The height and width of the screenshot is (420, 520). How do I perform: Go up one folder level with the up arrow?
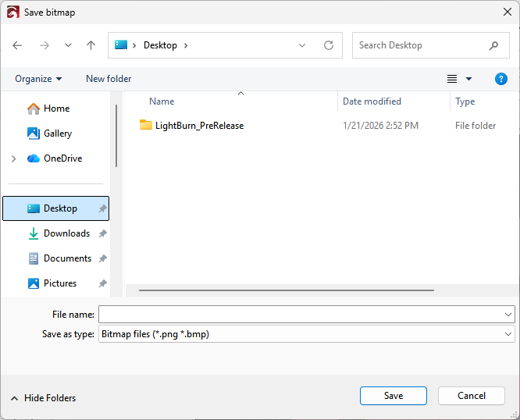click(x=91, y=45)
